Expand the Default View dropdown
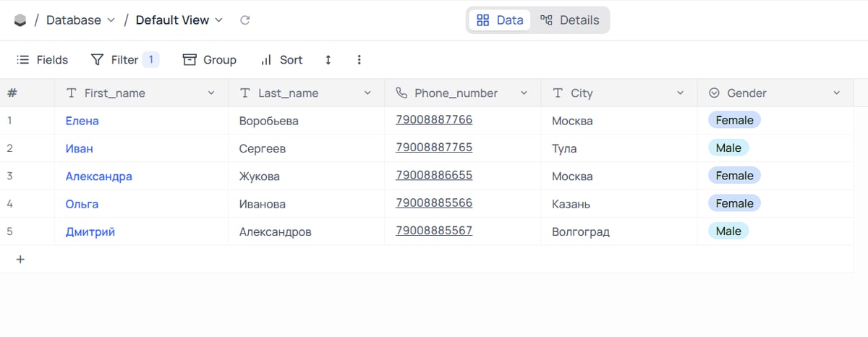868x337 pixels. pyautogui.click(x=219, y=20)
